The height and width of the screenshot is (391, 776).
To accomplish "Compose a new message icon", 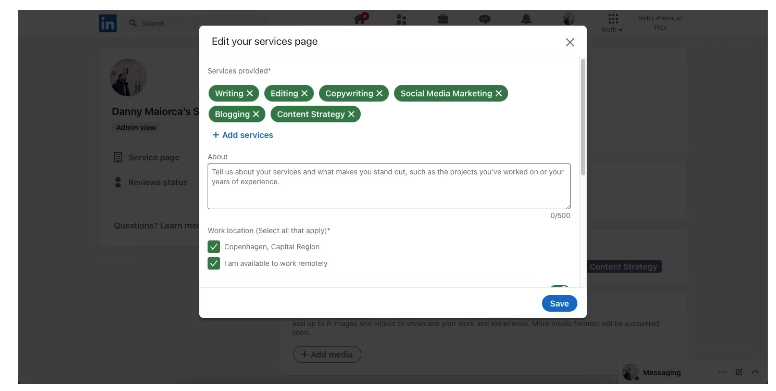I will tap(739, 372).
